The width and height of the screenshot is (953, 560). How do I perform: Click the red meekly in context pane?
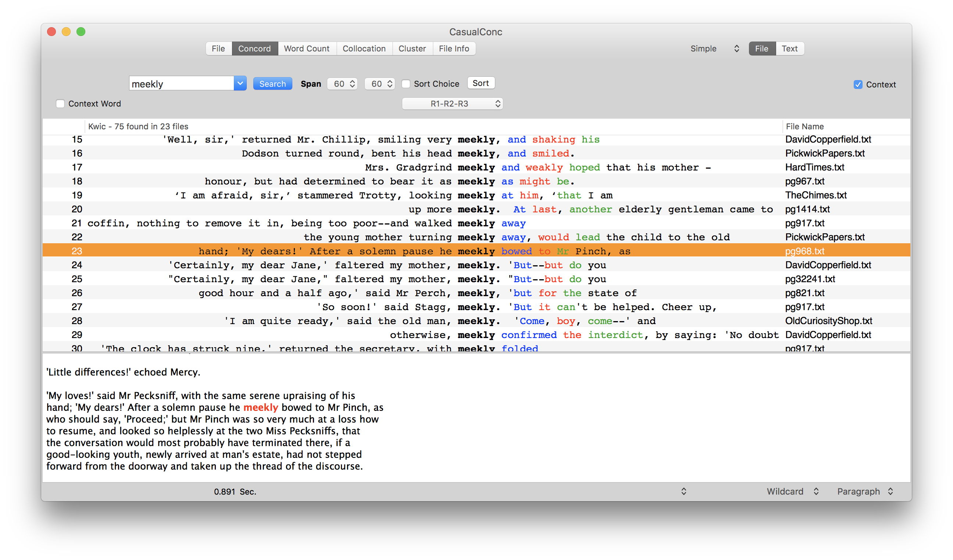point(261,408)
